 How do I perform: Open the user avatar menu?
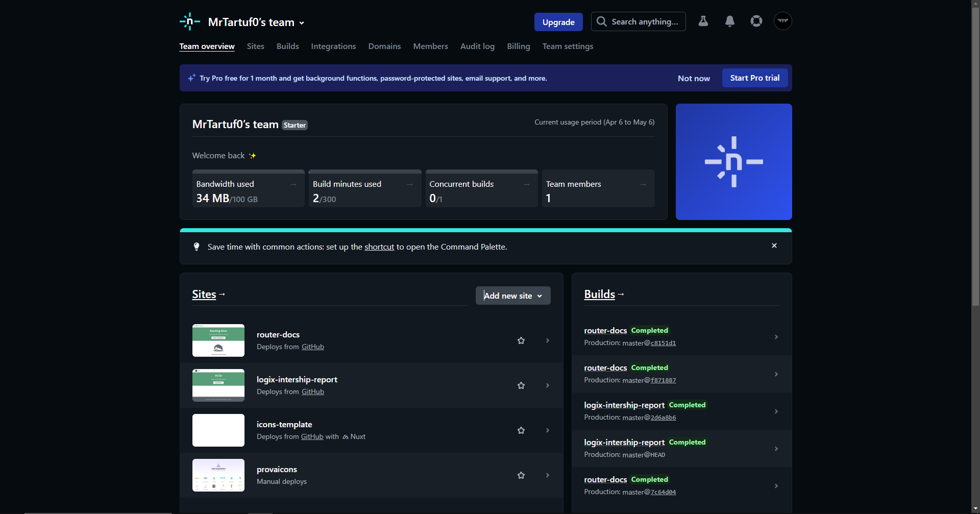tap(783, 21)
